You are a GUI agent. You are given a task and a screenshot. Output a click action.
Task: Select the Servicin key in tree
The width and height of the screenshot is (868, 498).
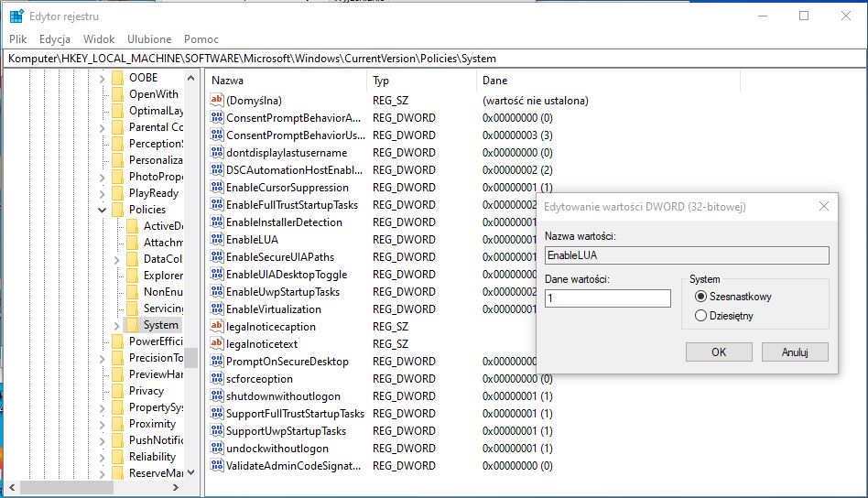[x=163, y=309]
